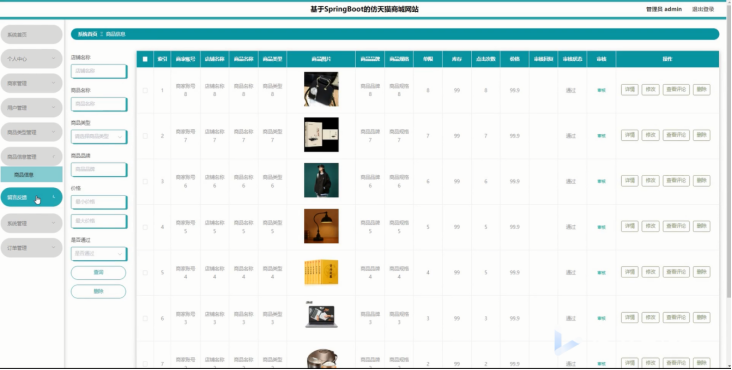Tick the checkbox for row 6
This screenshot has width=732, height=370.
[145, 318]
